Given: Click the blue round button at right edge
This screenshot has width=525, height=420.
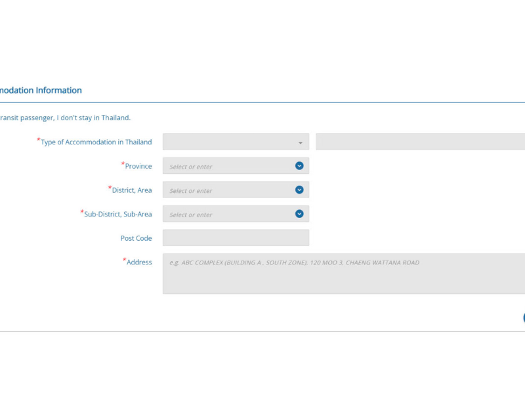Looking at the screenshot, I should [x=523, y=318].
